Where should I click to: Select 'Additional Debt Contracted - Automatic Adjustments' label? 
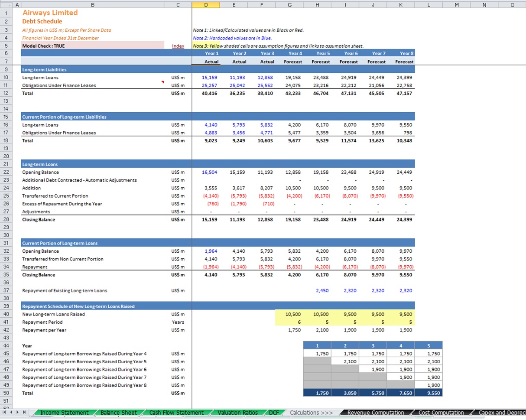[x=79, y=180]
